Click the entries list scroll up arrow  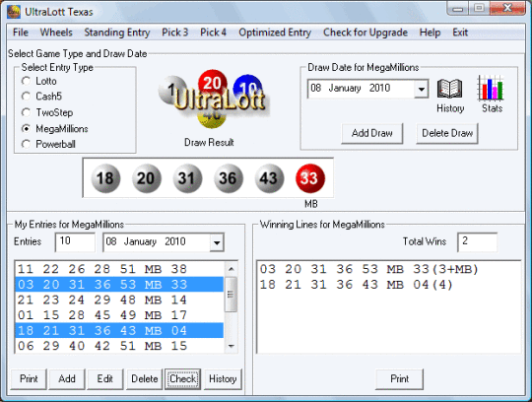pyautogui.click(x=232, y=269)
